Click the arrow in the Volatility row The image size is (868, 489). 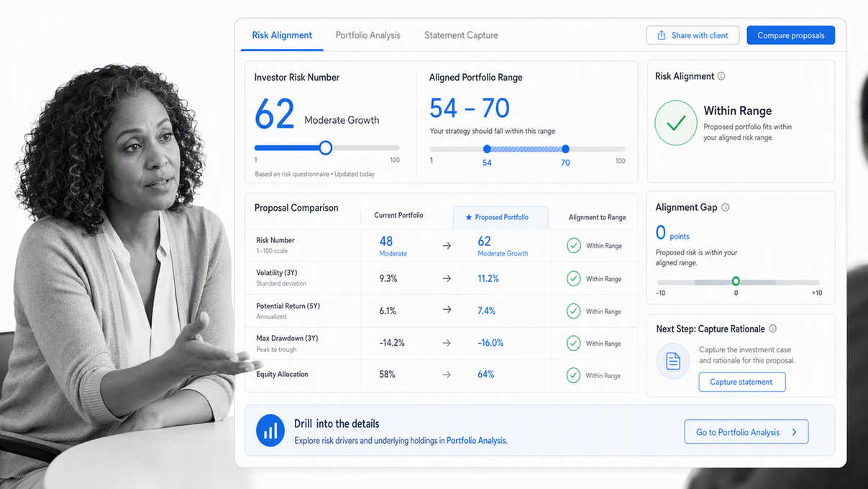coord(447,278)
